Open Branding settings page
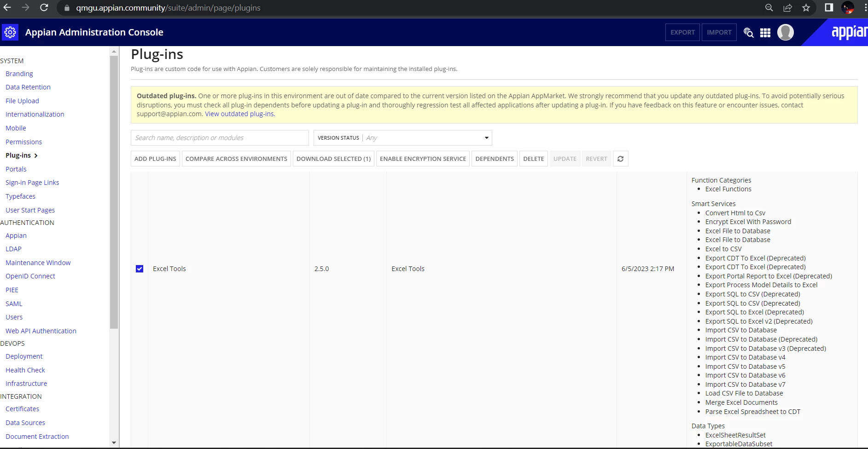This screenshot has height=449, width=868. pos(19,74)
